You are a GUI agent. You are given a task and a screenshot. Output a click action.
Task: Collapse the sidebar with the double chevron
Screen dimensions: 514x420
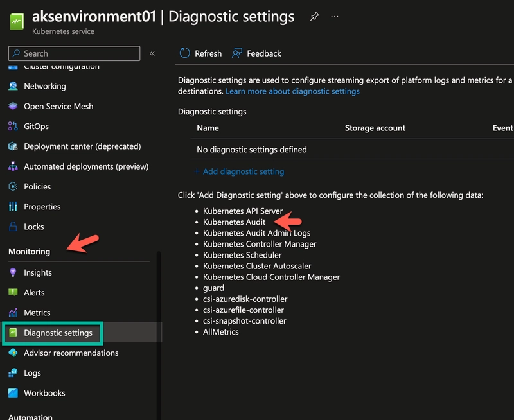pyautogui.click(x=152, y=53)
